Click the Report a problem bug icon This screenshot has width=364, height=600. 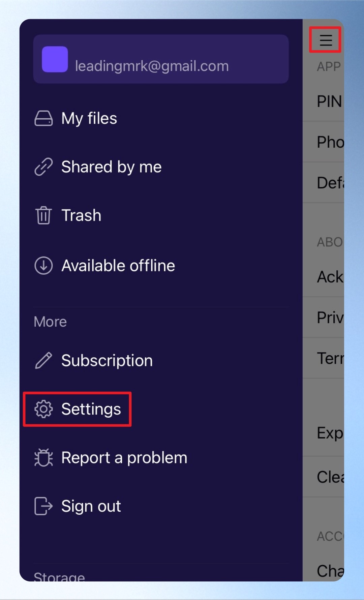(x=43, y=458)
